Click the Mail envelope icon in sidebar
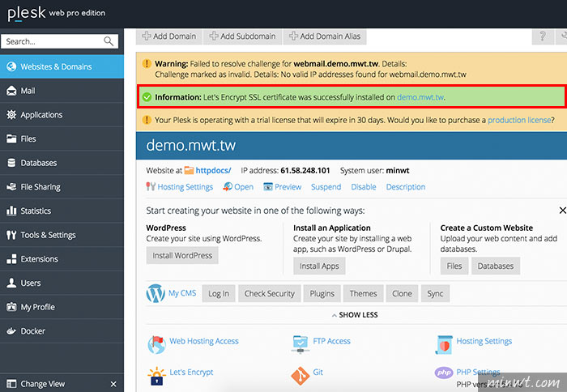Screen dimensions: 567x392 [x=11, y=91]
